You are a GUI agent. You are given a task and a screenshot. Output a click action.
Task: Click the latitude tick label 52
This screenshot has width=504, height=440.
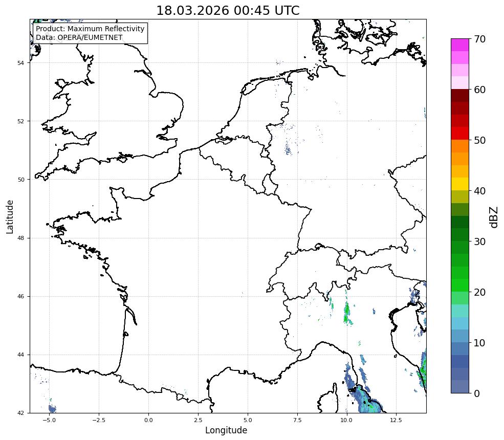click(x=20, y=121)
